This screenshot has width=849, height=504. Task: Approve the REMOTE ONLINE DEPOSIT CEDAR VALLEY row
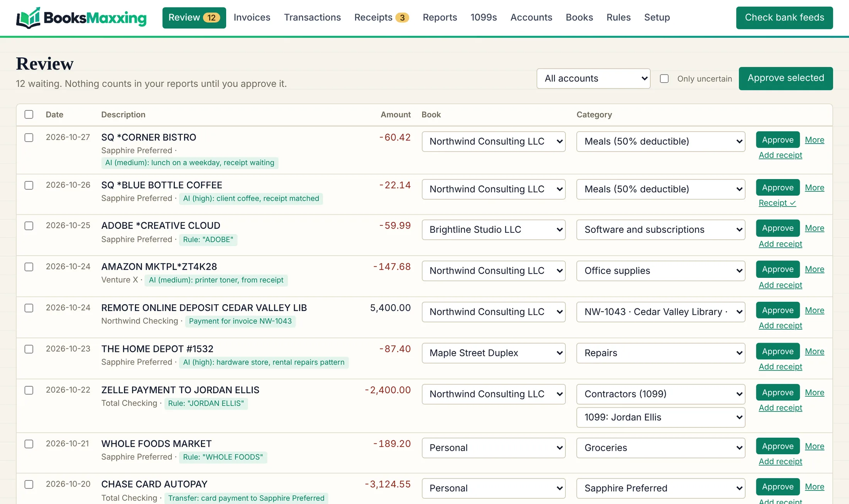point(778,310)
